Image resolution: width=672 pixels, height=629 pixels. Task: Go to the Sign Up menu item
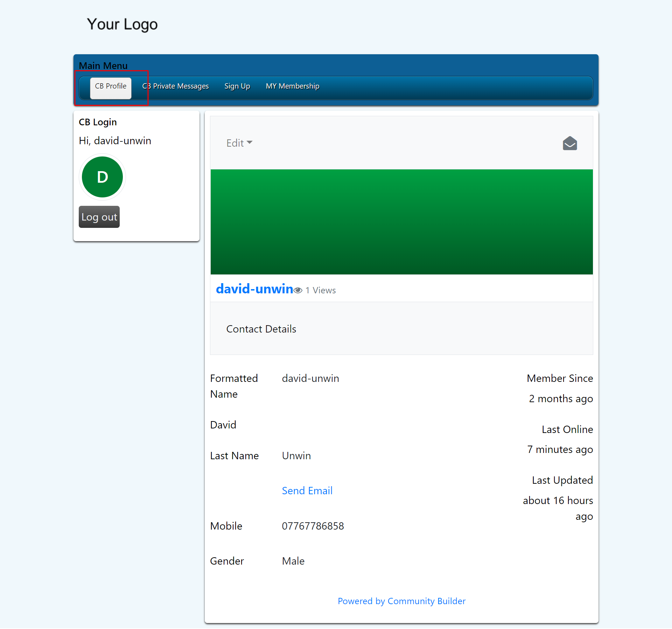pos(237,86)
